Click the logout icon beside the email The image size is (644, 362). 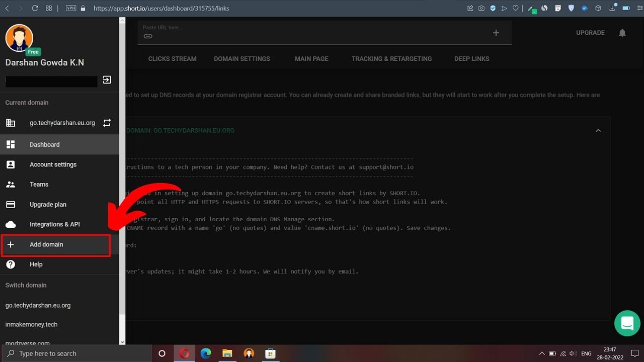(107, 79)
